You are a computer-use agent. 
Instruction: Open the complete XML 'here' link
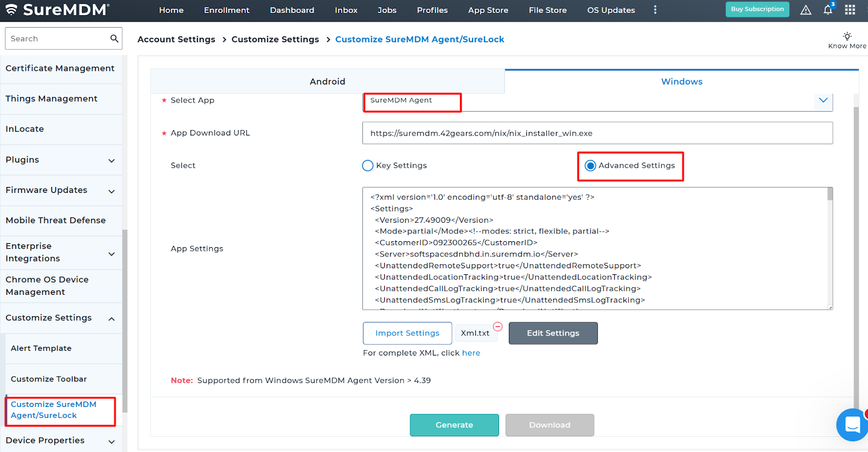[471, 353]
